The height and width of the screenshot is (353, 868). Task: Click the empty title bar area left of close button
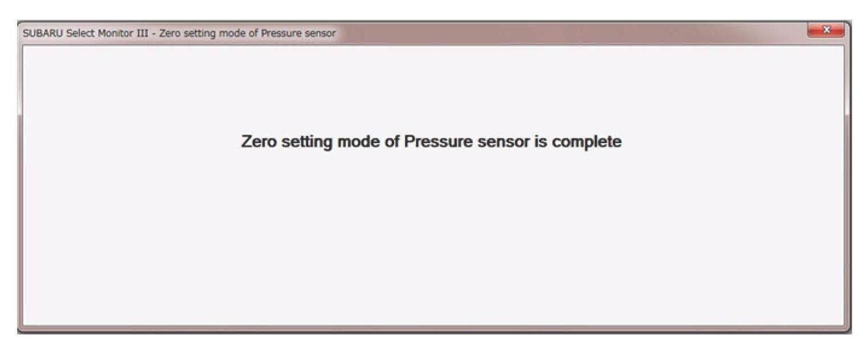click(568, 33)
